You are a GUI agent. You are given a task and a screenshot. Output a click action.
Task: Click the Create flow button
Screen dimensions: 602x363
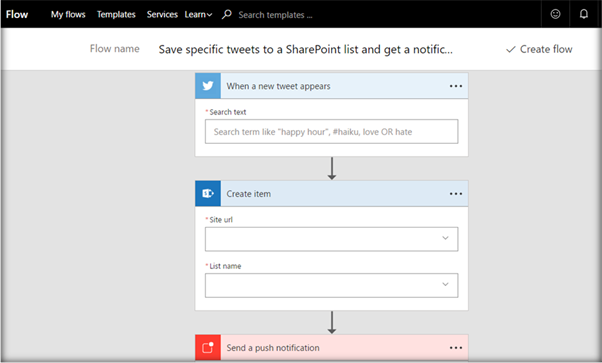click(539, 49)
